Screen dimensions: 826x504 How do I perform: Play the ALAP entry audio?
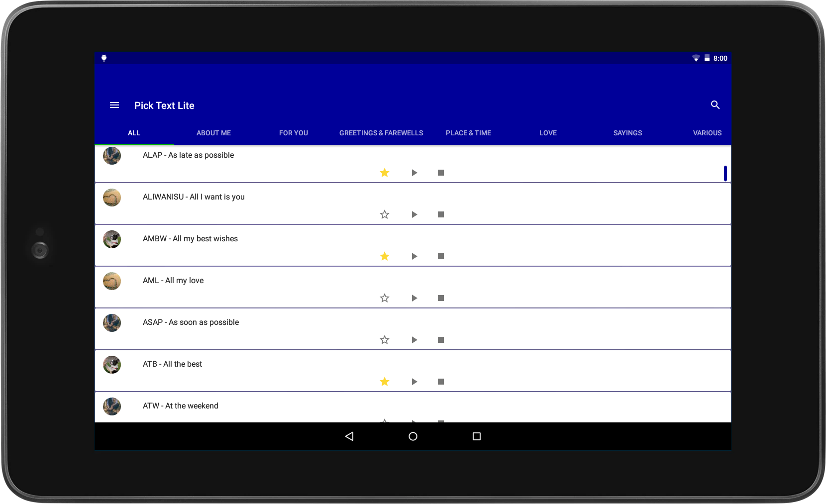point(414,173)
